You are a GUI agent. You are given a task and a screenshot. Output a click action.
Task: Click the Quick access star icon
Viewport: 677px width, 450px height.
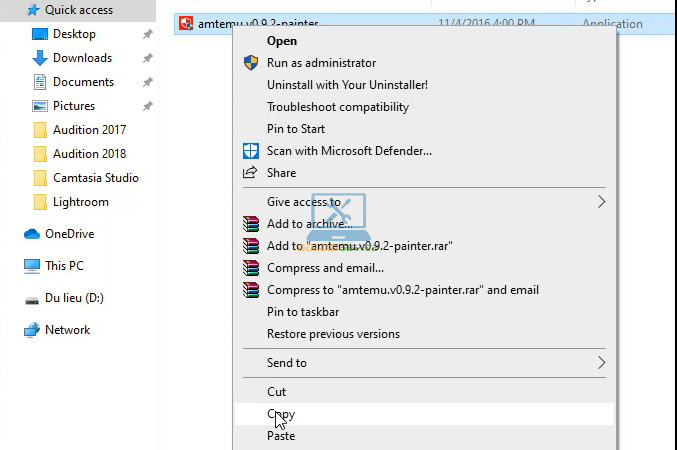(32, 10)
